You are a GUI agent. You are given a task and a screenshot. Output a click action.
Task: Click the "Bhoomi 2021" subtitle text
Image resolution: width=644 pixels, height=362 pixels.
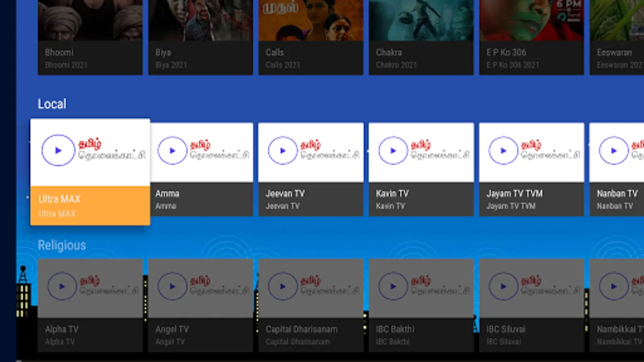(66, 65)
